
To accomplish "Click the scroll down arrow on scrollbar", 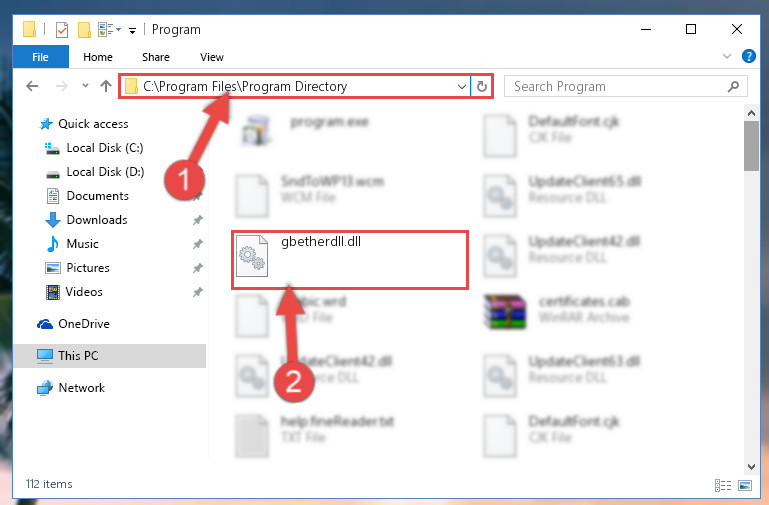I will pyautogui.click(x=751, y=467).
